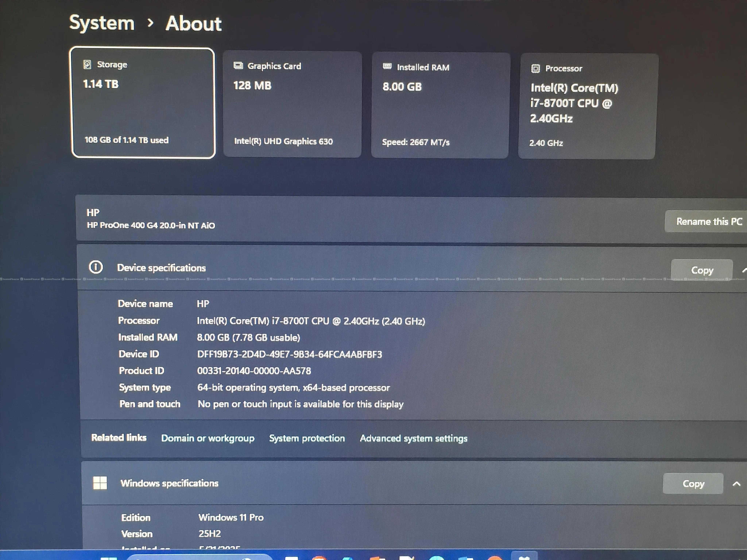Click 'No pen or touch input' value
The height and width of the screenshot is (560, 747).
click(301, 404)
